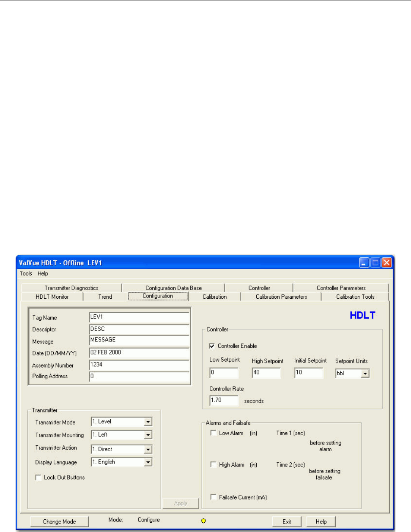The image size is (411, 532).
Task: Click the Controller Rate field
Action: coord(224,400)
